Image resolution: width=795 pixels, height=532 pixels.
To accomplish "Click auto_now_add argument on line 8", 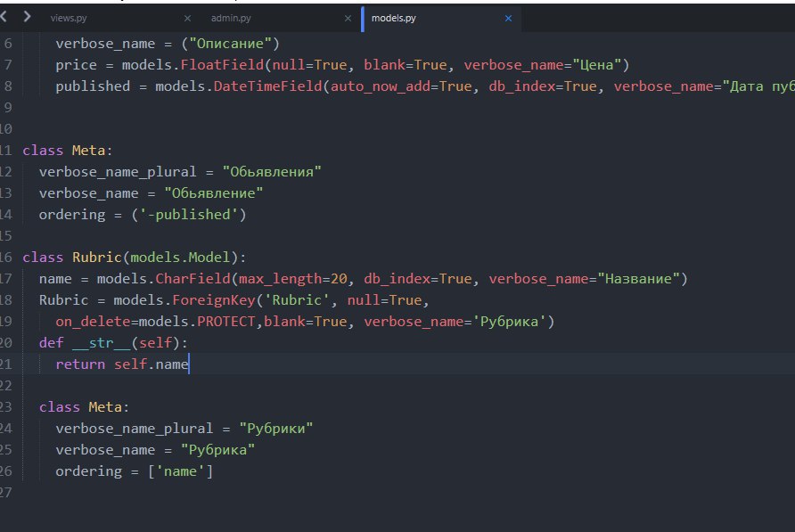I will click(381, 86).
